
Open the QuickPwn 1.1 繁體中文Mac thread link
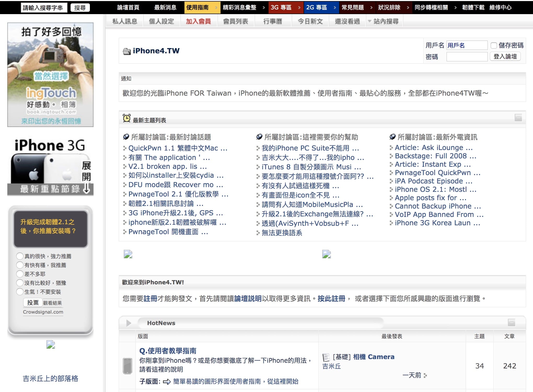click(178, 148)
